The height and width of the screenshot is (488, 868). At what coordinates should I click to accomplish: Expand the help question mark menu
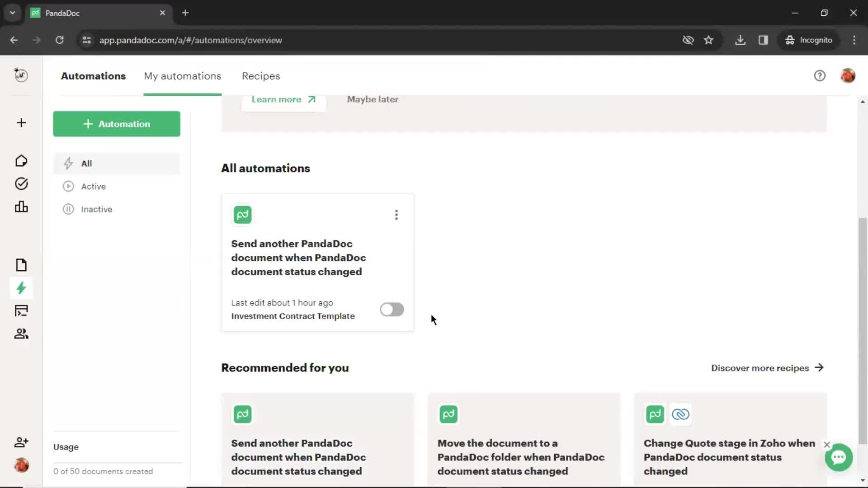pyautogui.click(x=820, y=75)
